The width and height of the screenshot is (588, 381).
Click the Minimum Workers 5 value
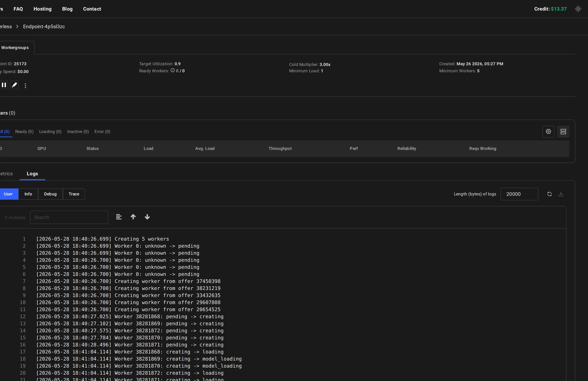click(x=478, y=71)
